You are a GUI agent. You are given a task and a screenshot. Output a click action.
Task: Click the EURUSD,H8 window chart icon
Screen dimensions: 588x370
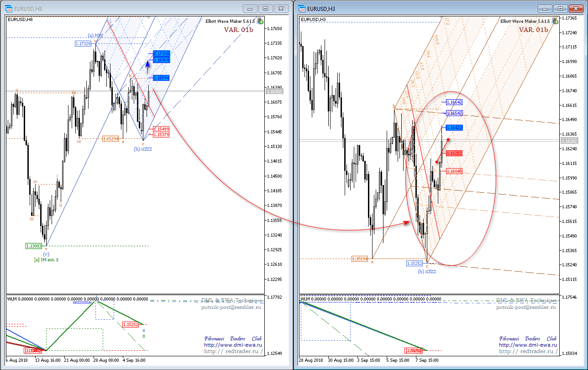(x=8, y=8)
